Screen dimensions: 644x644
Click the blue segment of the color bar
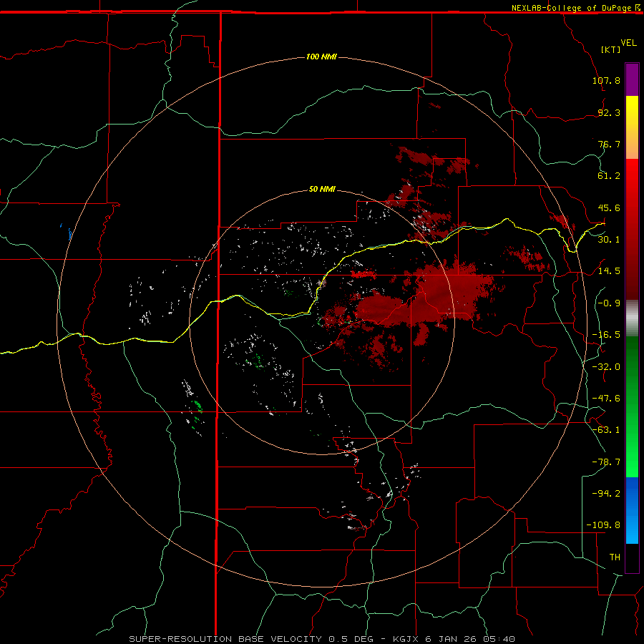[x=632, y=510]
